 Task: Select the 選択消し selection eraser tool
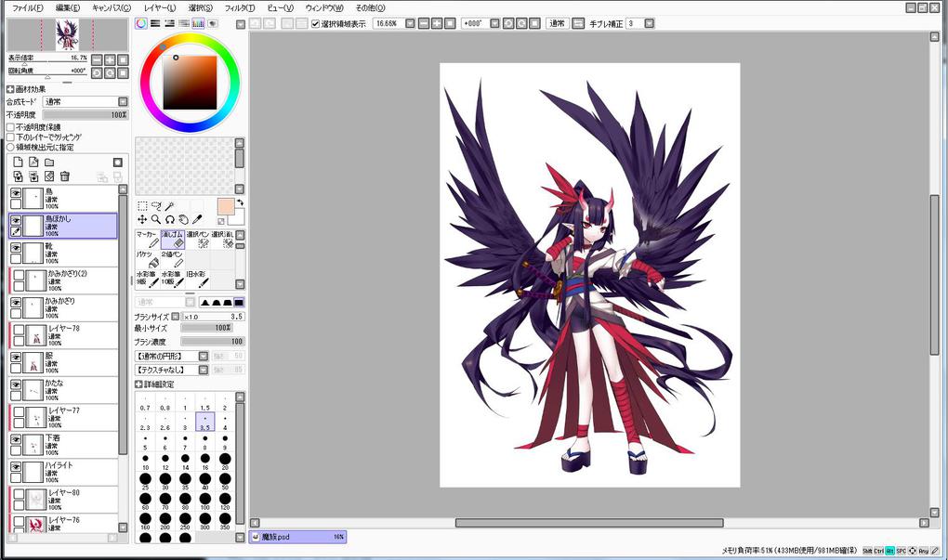coord(222,240)
